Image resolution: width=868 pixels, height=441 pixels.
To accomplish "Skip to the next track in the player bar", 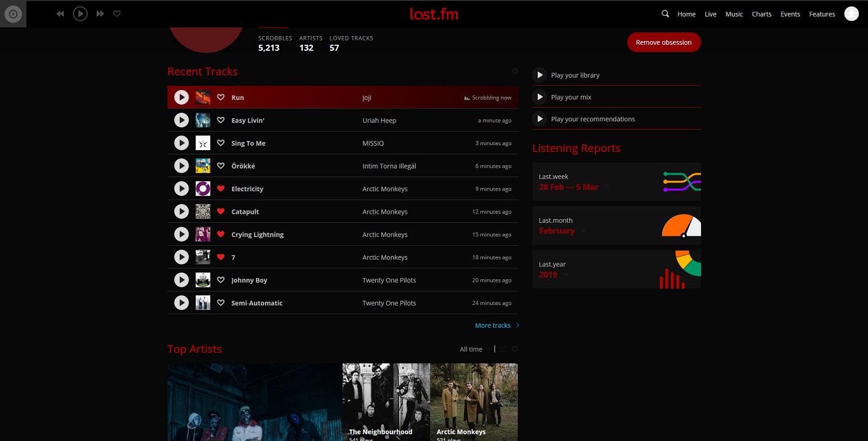I will (x=100, y=13).
